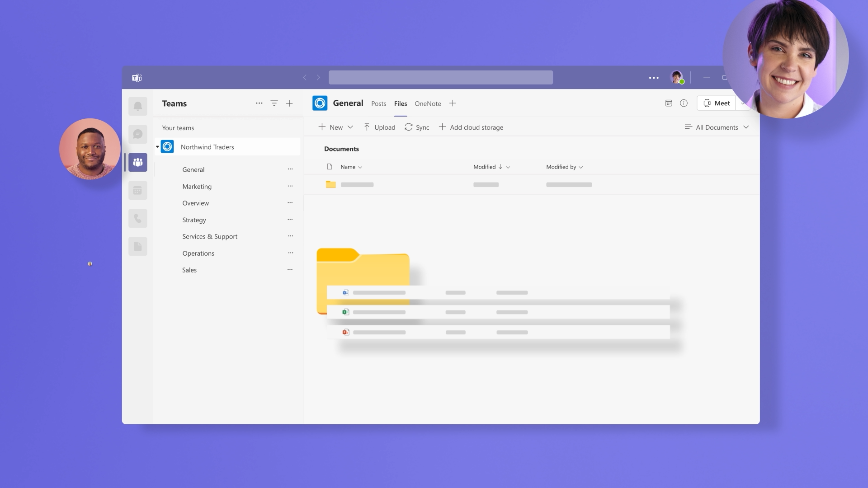Click the Documents heading
The height and width of the screenshot is (488, 868).
click(341, 149)
